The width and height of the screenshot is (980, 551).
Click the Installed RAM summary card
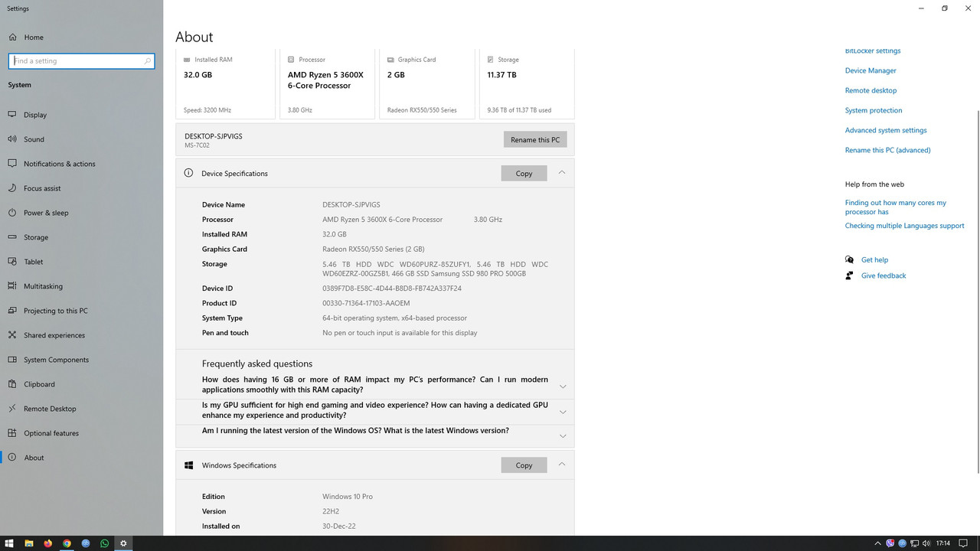(225, 84)
